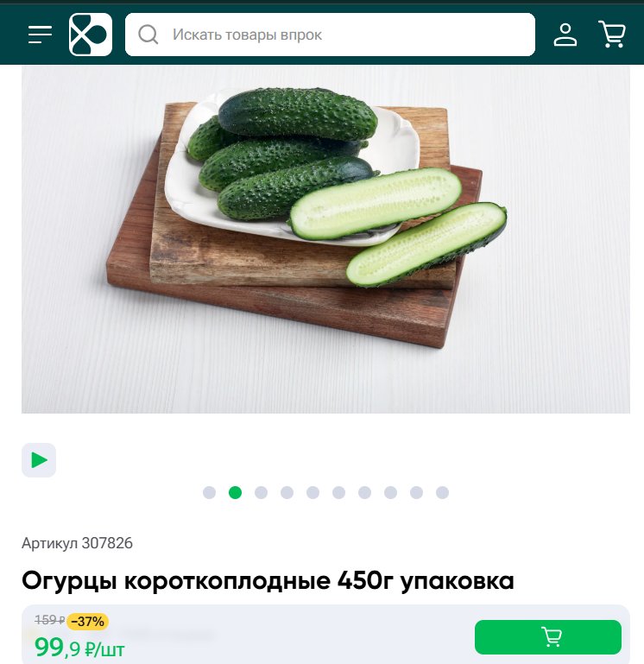Click the Vprok clover logo
644x664 pixels.
tap(91, 35)
